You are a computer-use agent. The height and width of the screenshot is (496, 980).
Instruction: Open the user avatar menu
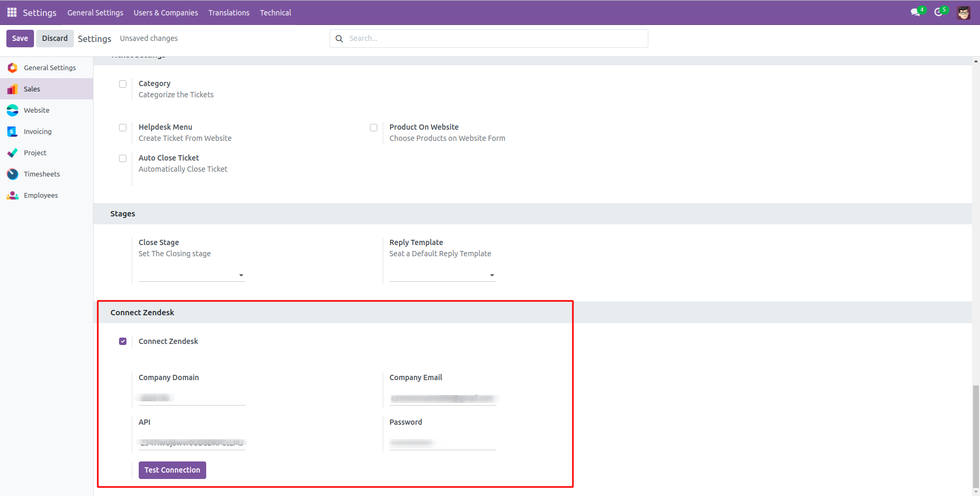coord(964,13)
